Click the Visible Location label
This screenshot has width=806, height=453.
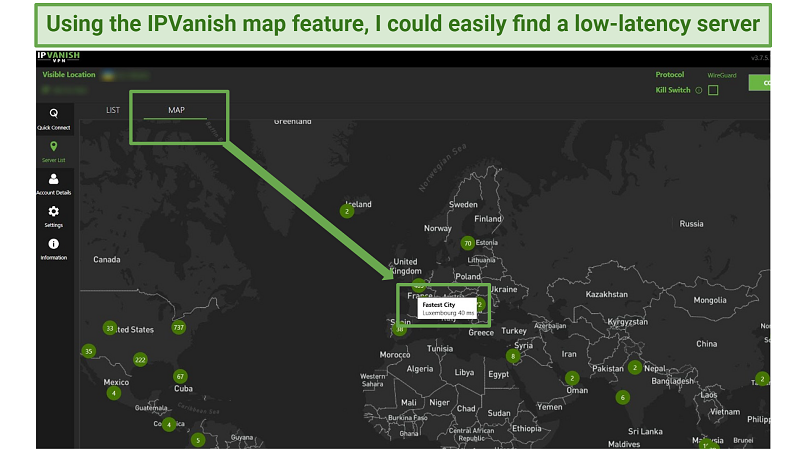(69, 75)
